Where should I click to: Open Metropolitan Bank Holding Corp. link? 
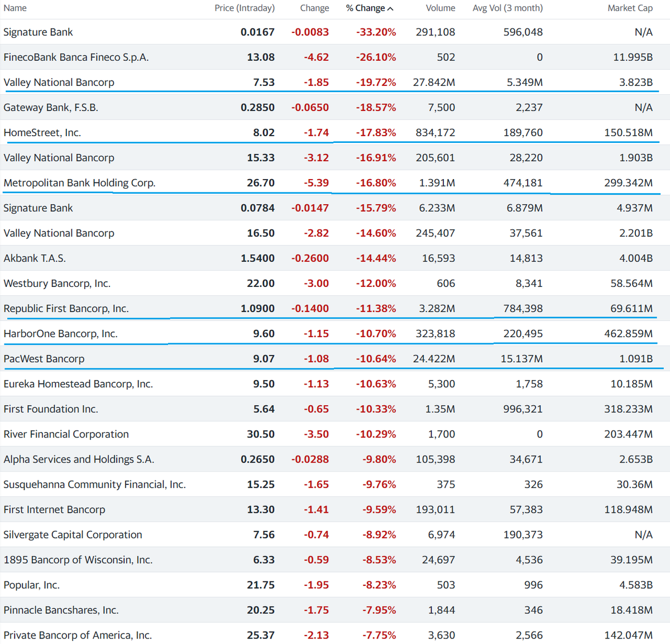click(79, 182)
